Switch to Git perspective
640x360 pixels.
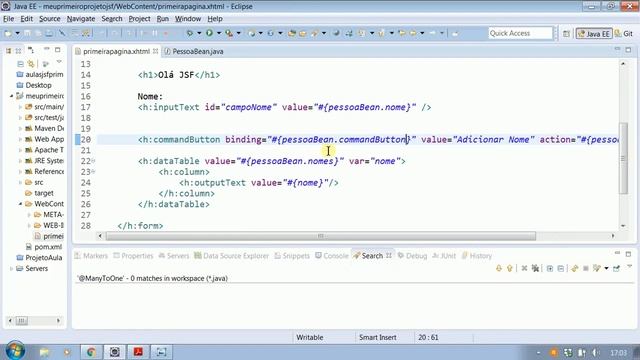pyautogui.click(x=624, y=34)
